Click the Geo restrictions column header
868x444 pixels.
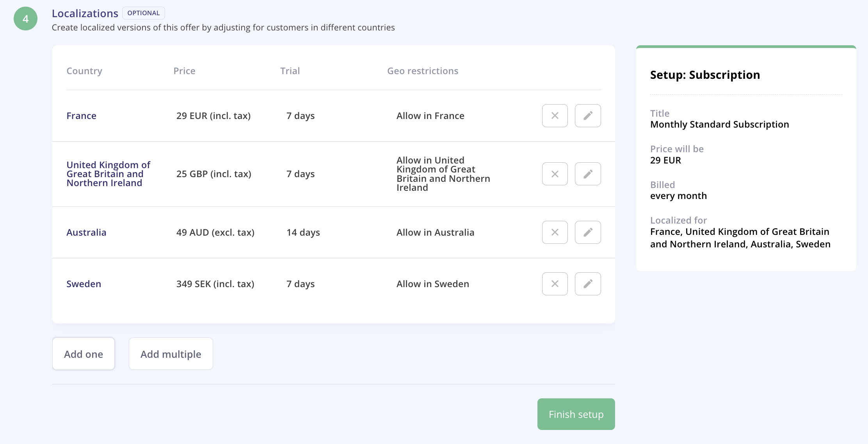(423, 71)
